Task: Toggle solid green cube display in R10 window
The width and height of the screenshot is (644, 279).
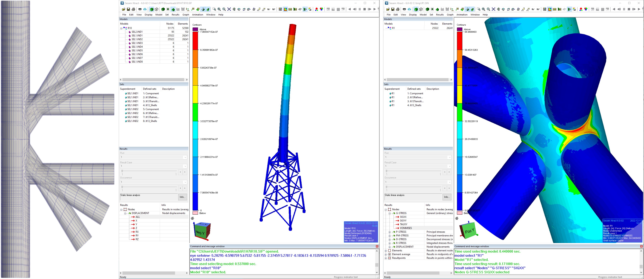Action: point(152,9)
